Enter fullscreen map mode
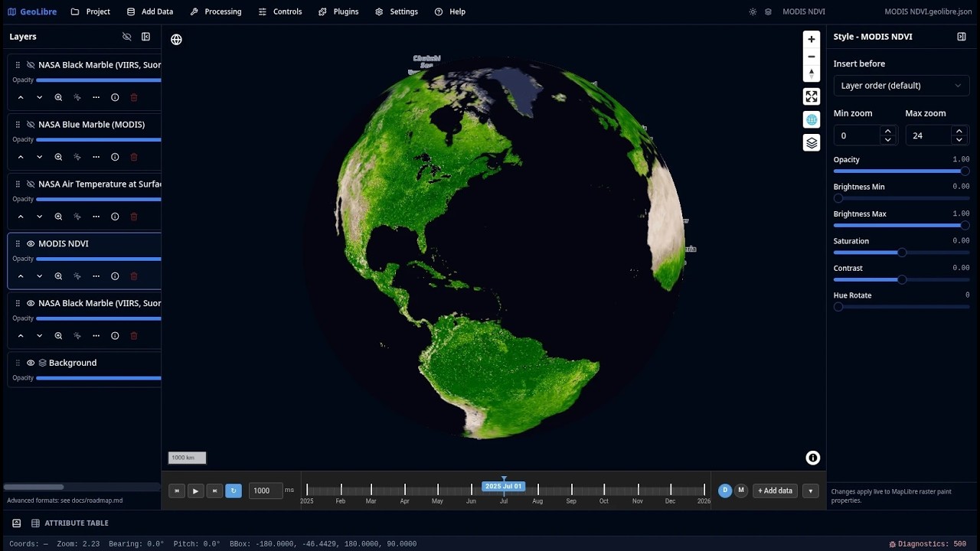This screenshot has height=551, width=980. pos(812,96)
